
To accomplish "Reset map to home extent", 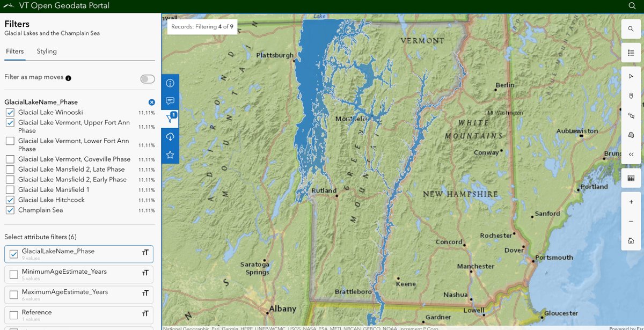I will (631, 241).
